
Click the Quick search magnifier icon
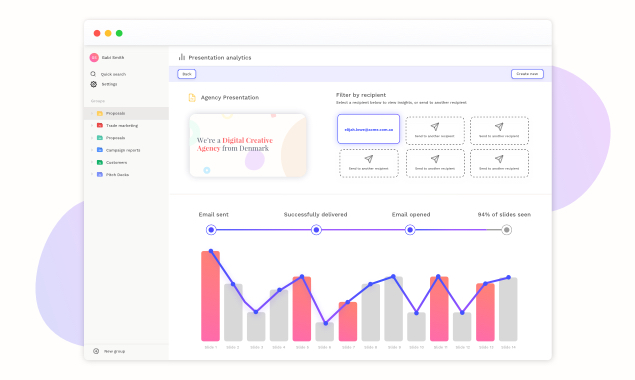(x=93, y=74)
